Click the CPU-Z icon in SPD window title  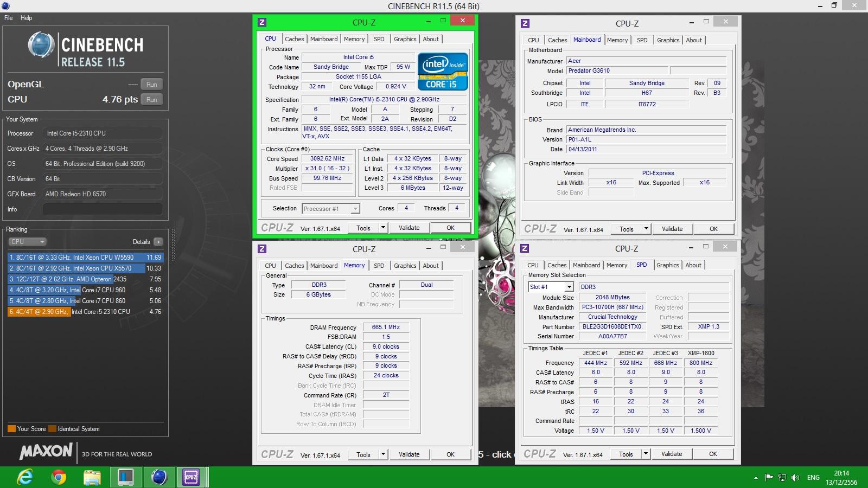525,248
